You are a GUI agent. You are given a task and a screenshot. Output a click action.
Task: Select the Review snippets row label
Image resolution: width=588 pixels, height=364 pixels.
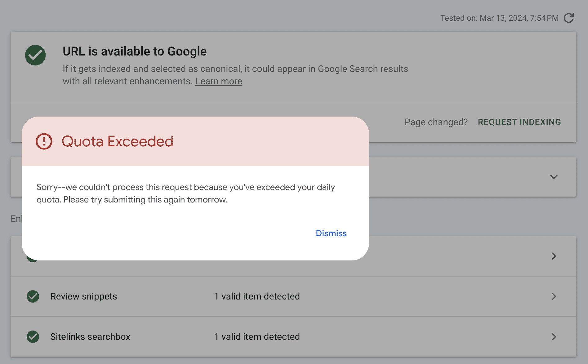click(83, 296)
